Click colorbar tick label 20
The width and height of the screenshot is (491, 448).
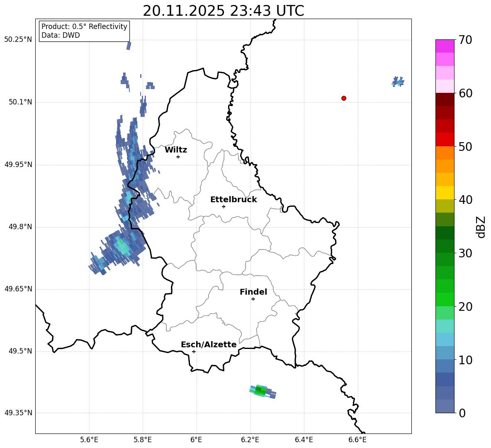[466, 307]
